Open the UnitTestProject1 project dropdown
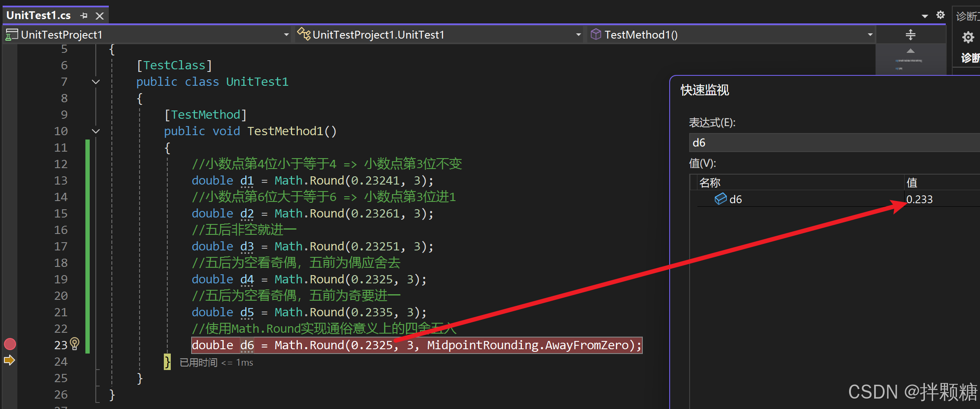Screen dimensions: 980x409 tap(286, 34)
